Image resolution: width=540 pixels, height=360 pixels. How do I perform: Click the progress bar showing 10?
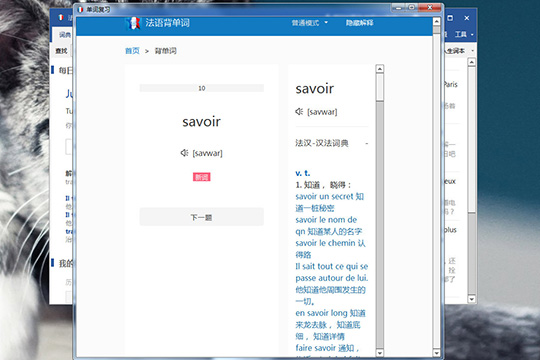click(x=201, y=88)
